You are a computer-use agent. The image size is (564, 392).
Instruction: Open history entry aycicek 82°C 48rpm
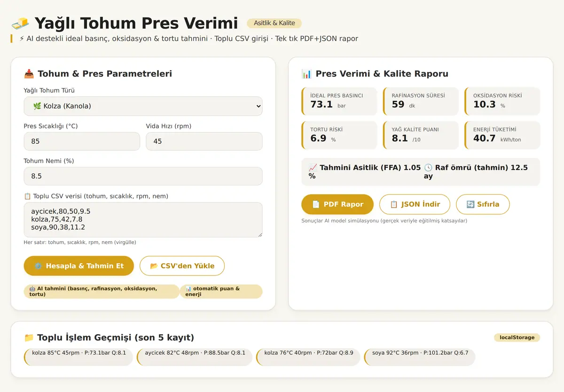tap(195, 357)
